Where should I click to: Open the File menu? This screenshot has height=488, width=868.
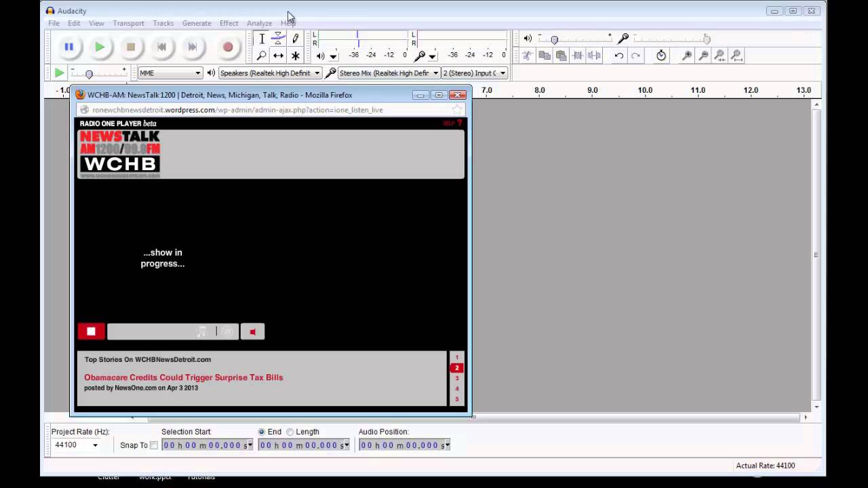click(x=54, y=23)
